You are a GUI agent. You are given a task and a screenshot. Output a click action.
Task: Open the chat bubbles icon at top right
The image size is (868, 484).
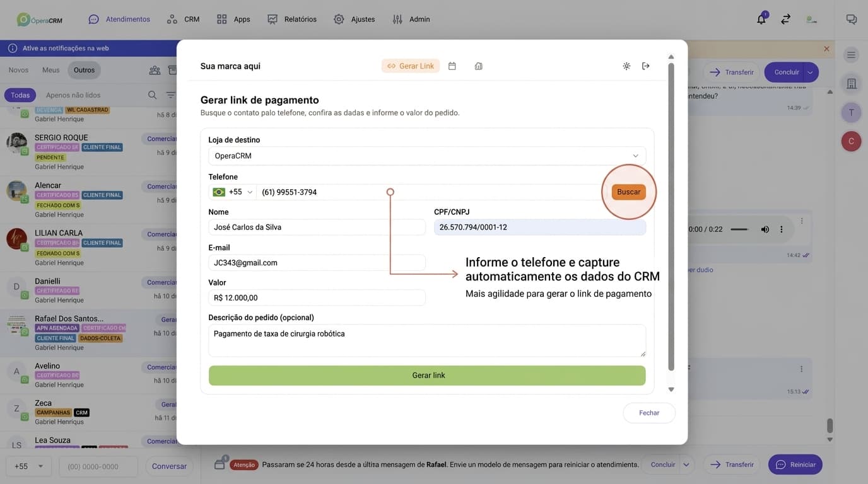851,20
